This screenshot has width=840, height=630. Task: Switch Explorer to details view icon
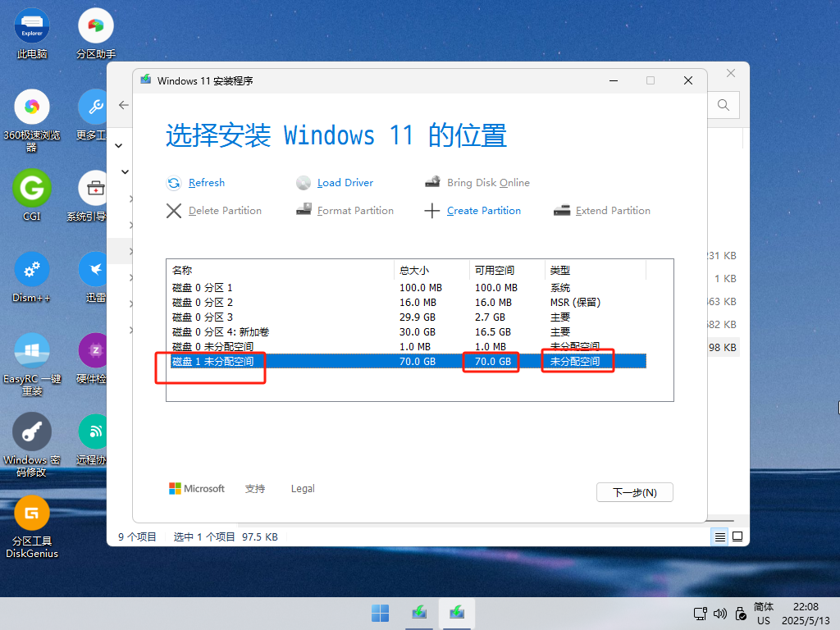(720, 536)
